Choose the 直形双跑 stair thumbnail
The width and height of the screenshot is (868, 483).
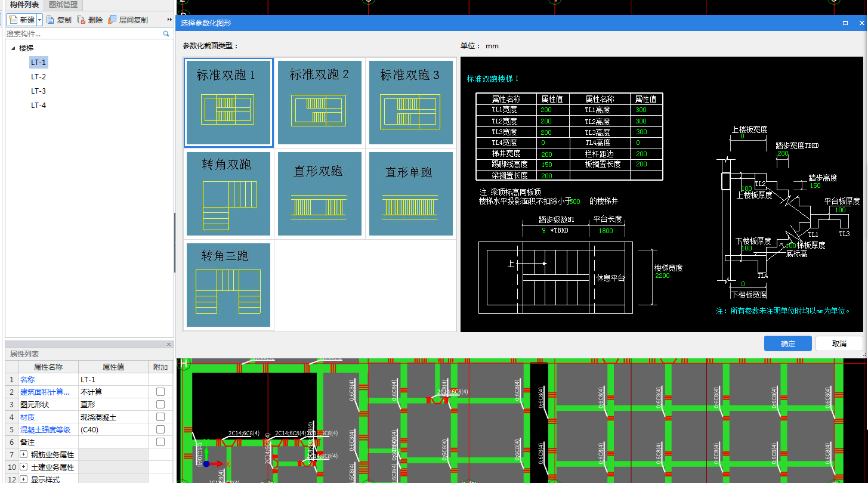point(320,194)
